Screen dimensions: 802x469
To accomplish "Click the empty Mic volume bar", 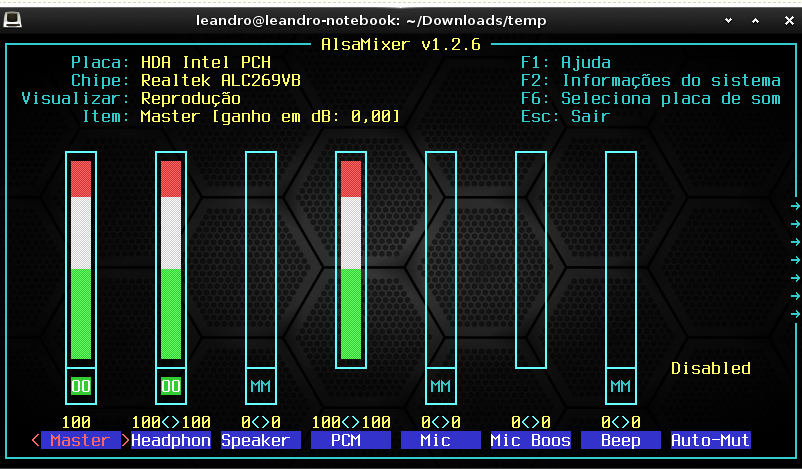I will pyautogui.click(x=441, y=260).
